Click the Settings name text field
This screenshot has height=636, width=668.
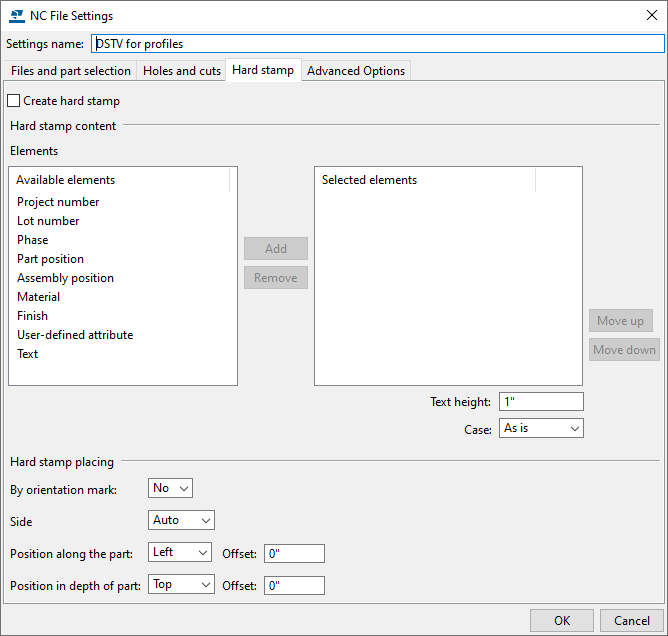point(377,44)
